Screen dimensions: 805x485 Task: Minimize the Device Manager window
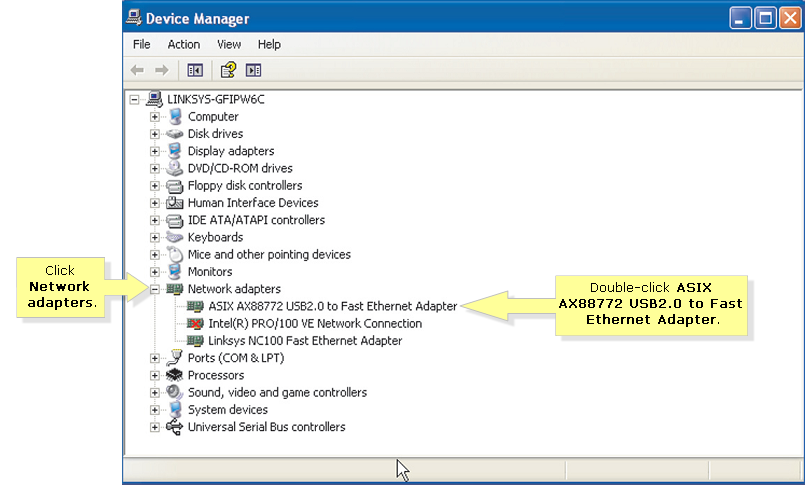click(x=740, y=18)
